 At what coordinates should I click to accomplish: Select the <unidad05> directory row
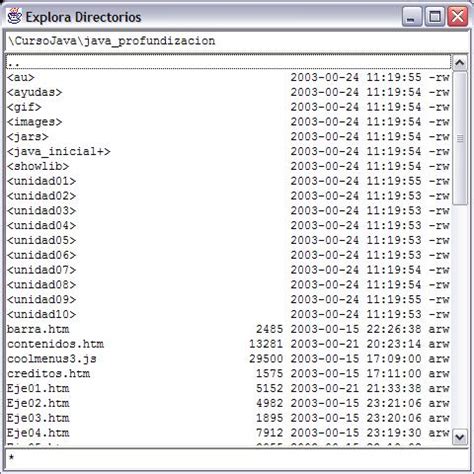pos(229,240)
